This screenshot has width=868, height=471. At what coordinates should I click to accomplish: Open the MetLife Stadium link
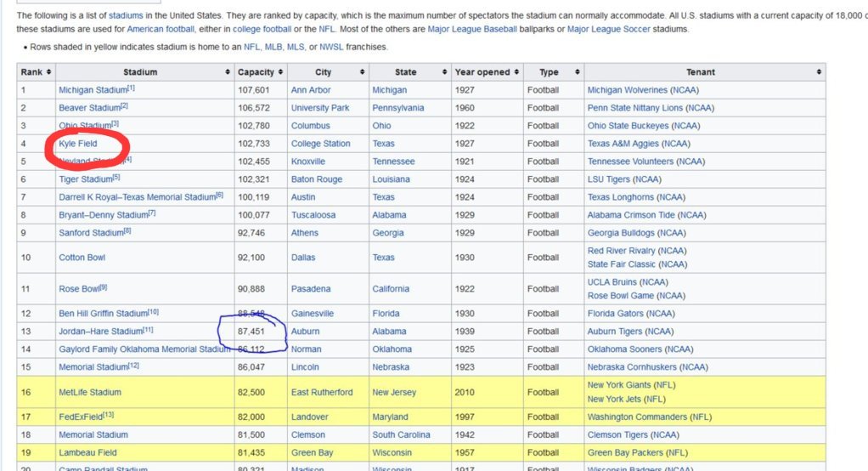(x=90, y=392)
